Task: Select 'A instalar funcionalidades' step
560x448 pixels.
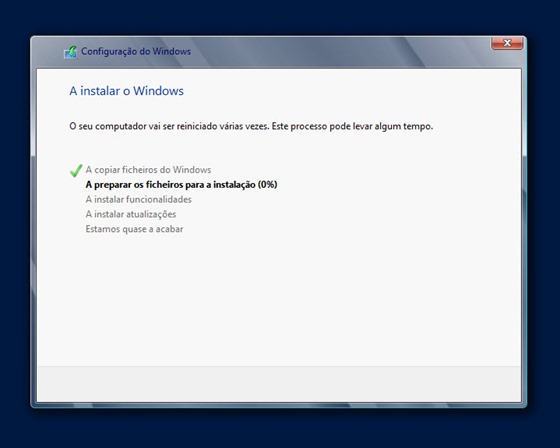Action: coord(139,199)
